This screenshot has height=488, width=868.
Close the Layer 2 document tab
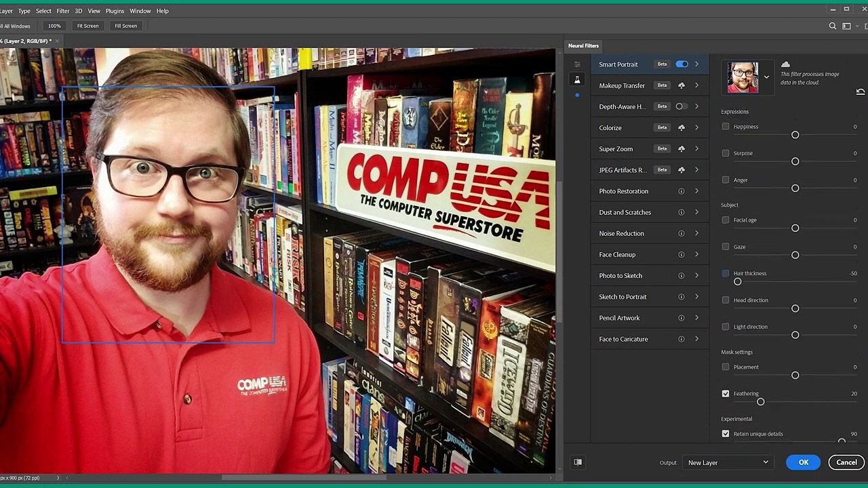coord(58,41)
